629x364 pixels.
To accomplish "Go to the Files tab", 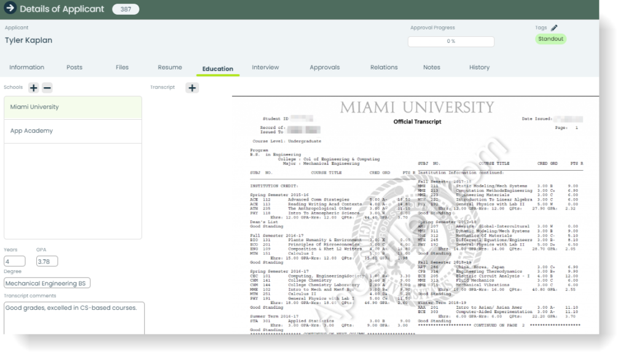I will [x=122, y=68].
